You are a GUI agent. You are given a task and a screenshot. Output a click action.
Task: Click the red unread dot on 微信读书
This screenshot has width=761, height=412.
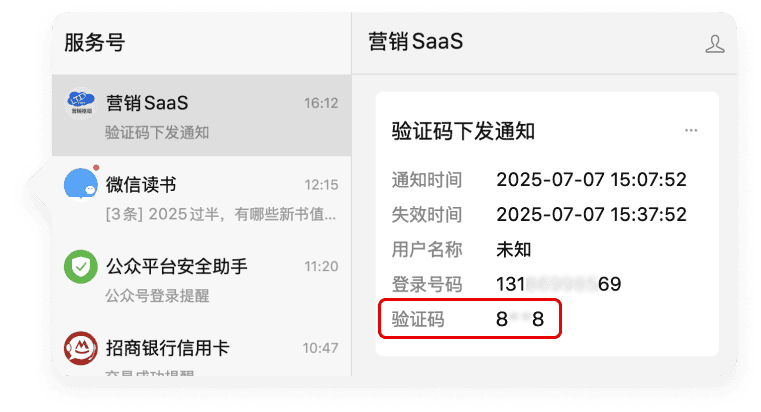pyautogui.click(x=96, y=167)
